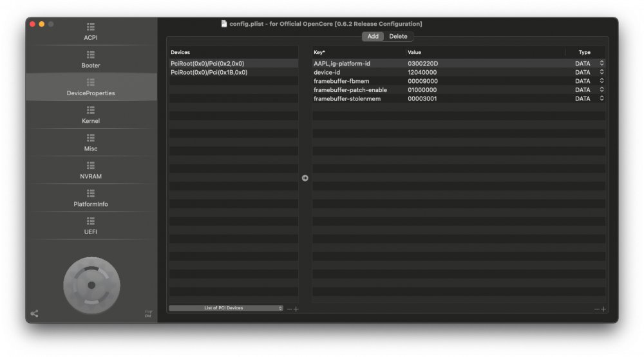Open the List of PCI Devices dropdown

click(226, 307)
